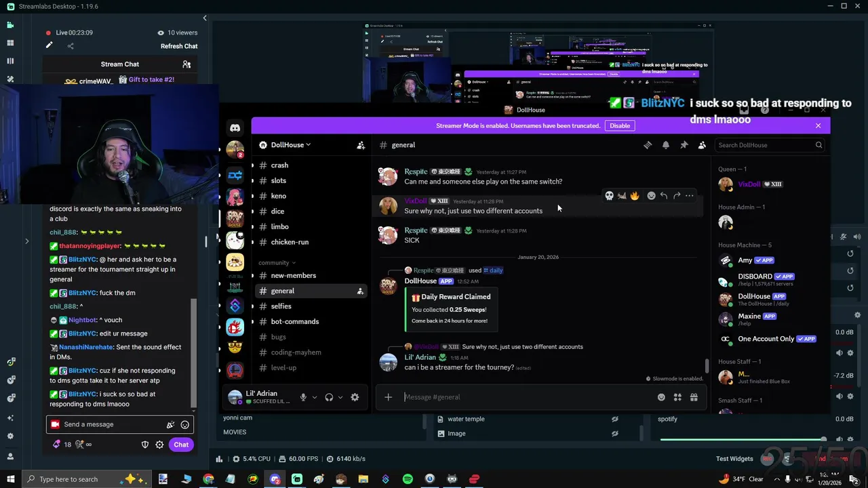Toggle Discord member list visibility
868x488 pixels.
702,145
